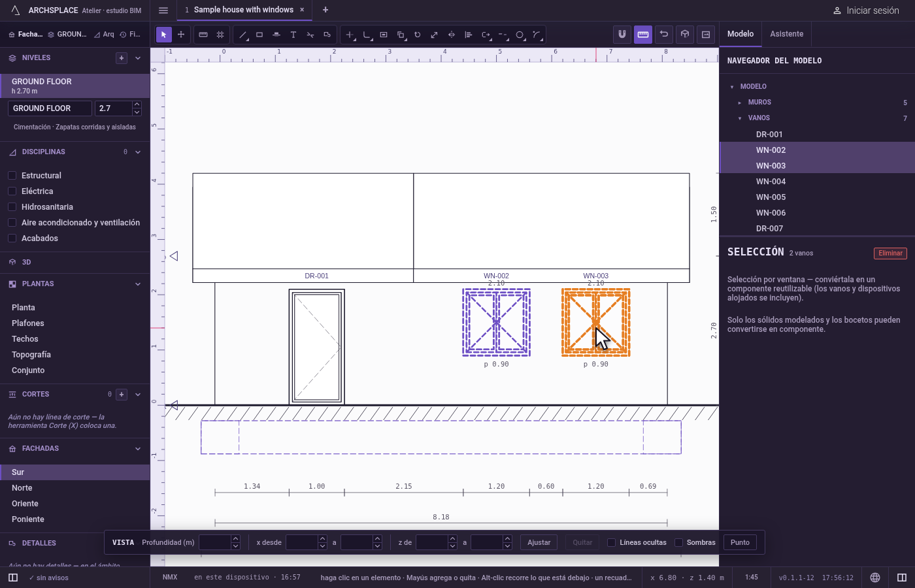Collapse the DISCIPLINAS section chevron
The width and height of the screenshot is (915, 588).
[138, 152]
